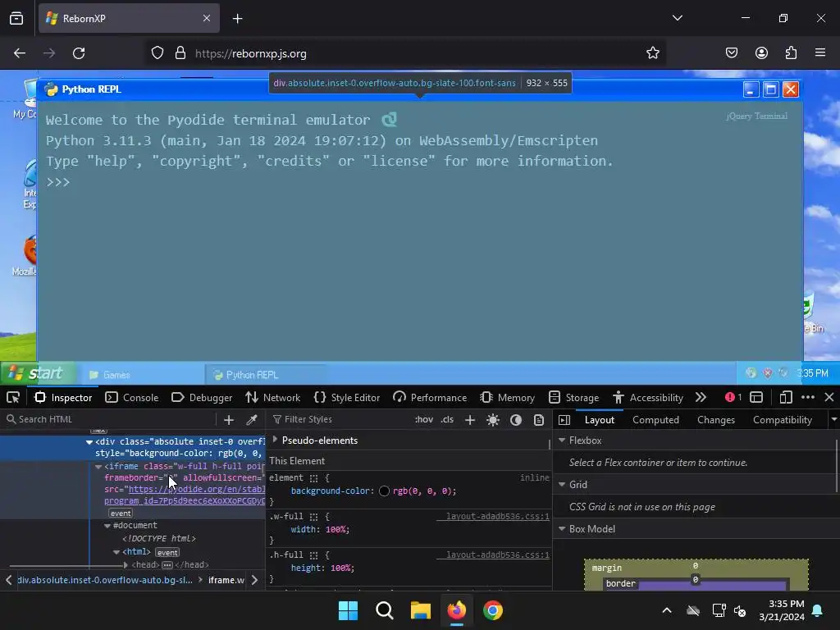Open the Firefox account menu

click(x=761, y=53)
